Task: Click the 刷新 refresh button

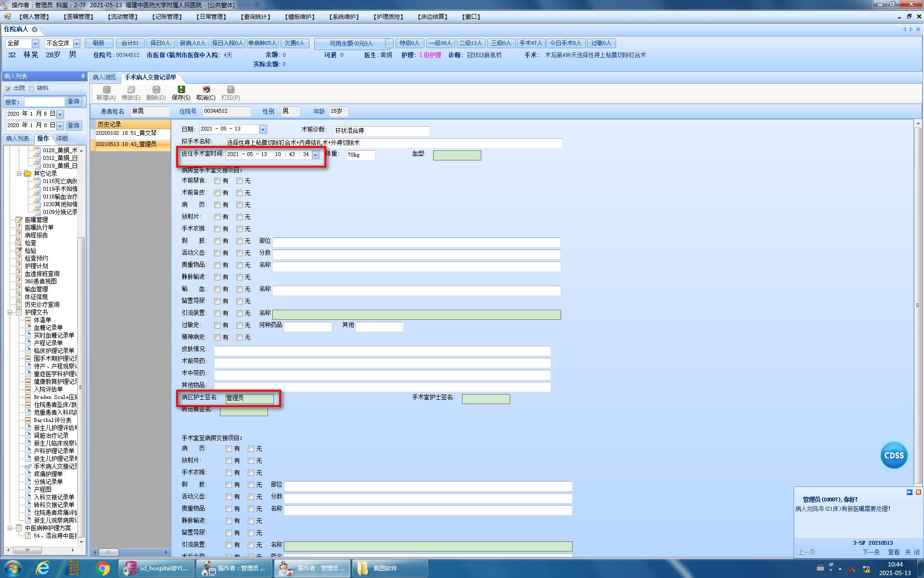Action: tap(99, 43)
